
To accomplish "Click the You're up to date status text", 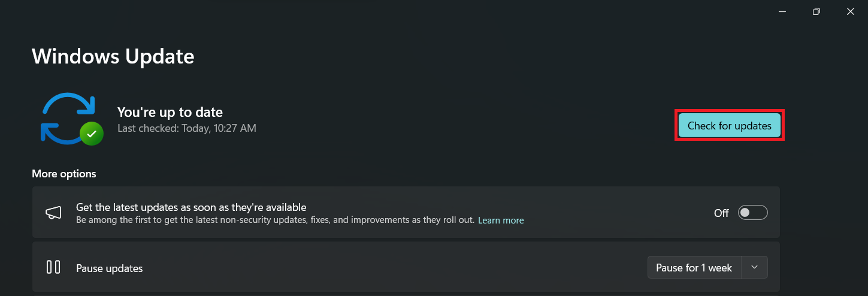I will coord(170,112).
